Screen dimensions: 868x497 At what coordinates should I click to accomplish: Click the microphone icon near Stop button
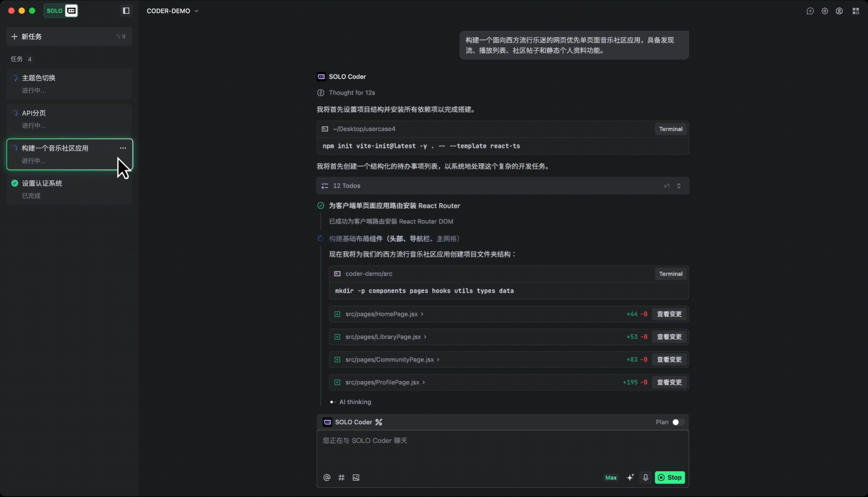click(646, 478)
